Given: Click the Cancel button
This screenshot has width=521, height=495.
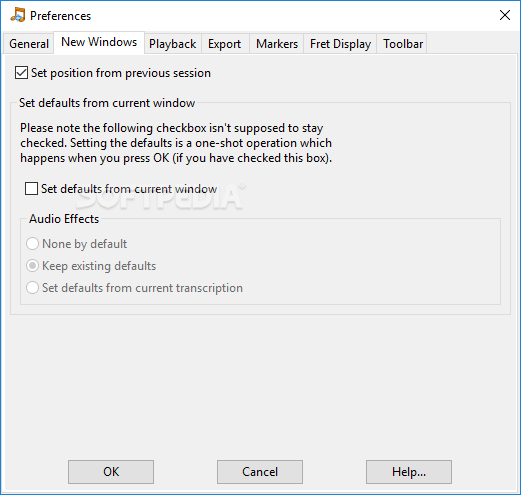Looking at the screenshot, I should (260, 472).
